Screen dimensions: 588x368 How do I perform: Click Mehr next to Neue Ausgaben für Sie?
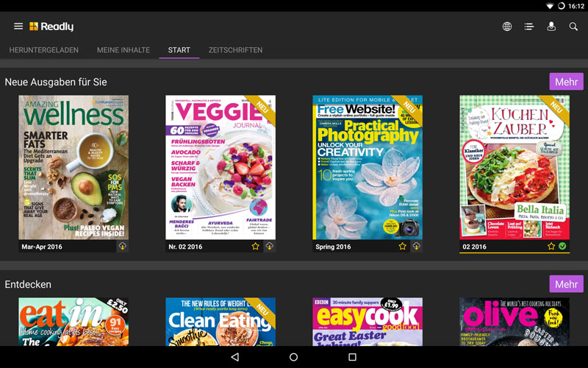pos(566,82)
